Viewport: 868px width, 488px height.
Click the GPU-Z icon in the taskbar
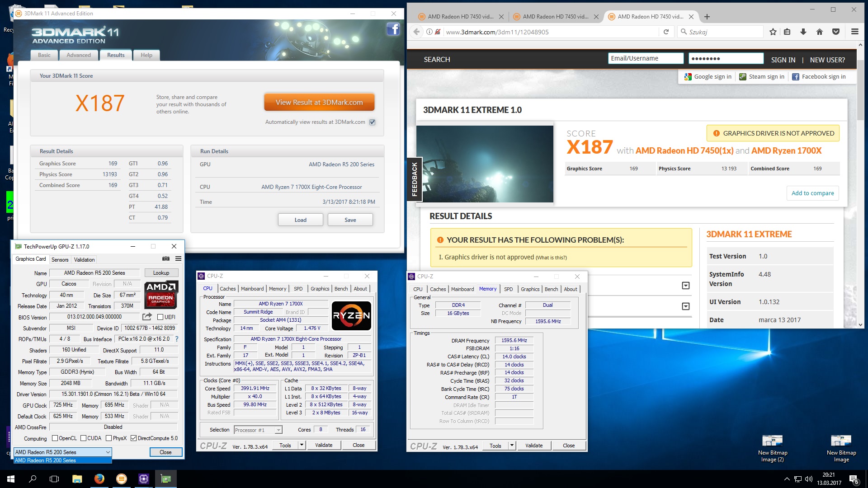(166, 479)
